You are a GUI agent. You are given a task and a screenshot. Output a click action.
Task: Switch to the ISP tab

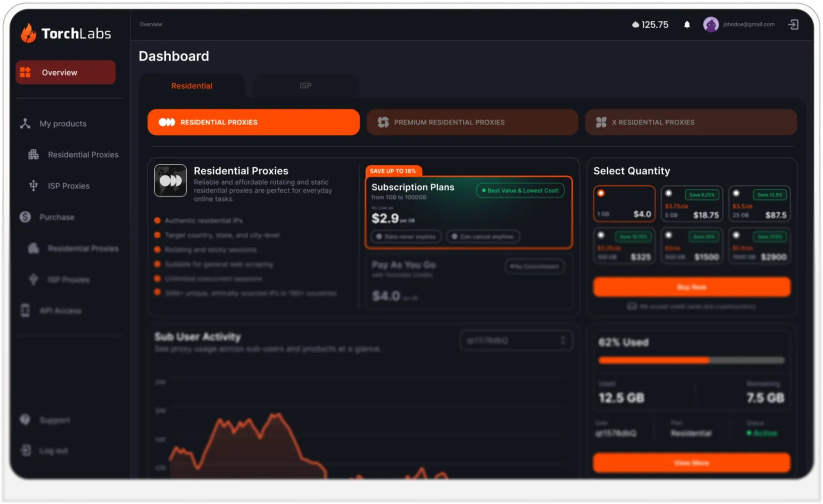[x=305, y=86]
